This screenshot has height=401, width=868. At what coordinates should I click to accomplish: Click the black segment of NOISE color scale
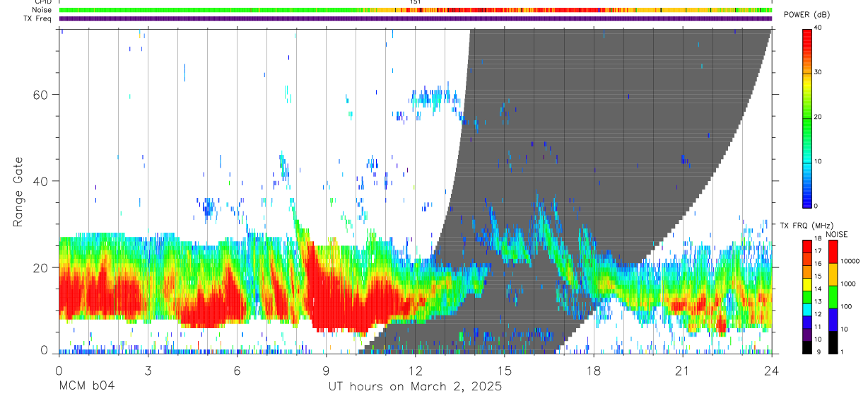(835, 342)
